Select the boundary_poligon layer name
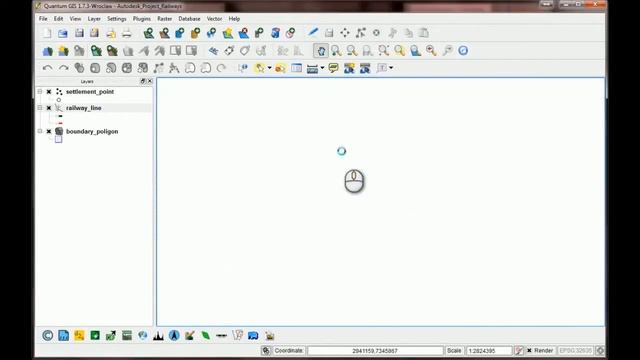The height and width of the screenshot is (360, 640). [92, 131]
